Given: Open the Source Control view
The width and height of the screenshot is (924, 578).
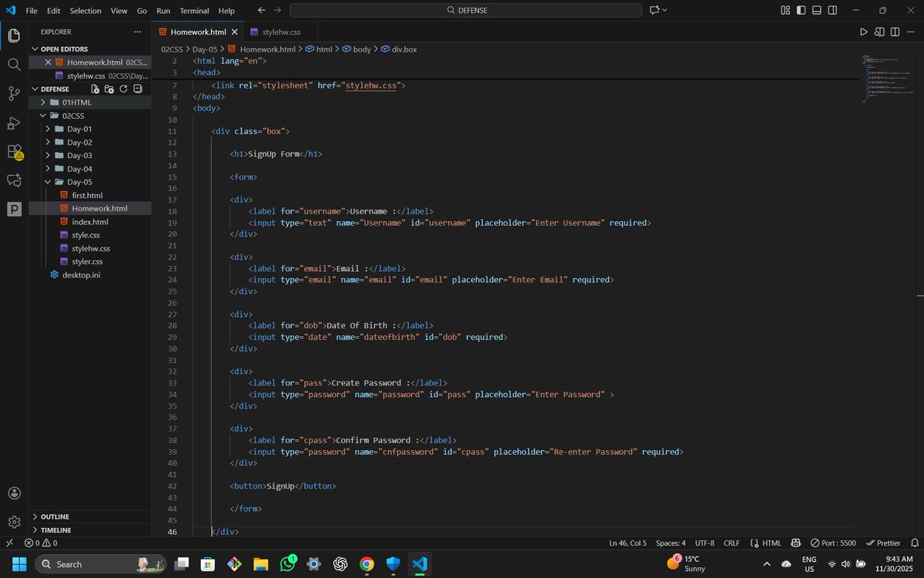Looking at the screenshot, I should 14,94.
